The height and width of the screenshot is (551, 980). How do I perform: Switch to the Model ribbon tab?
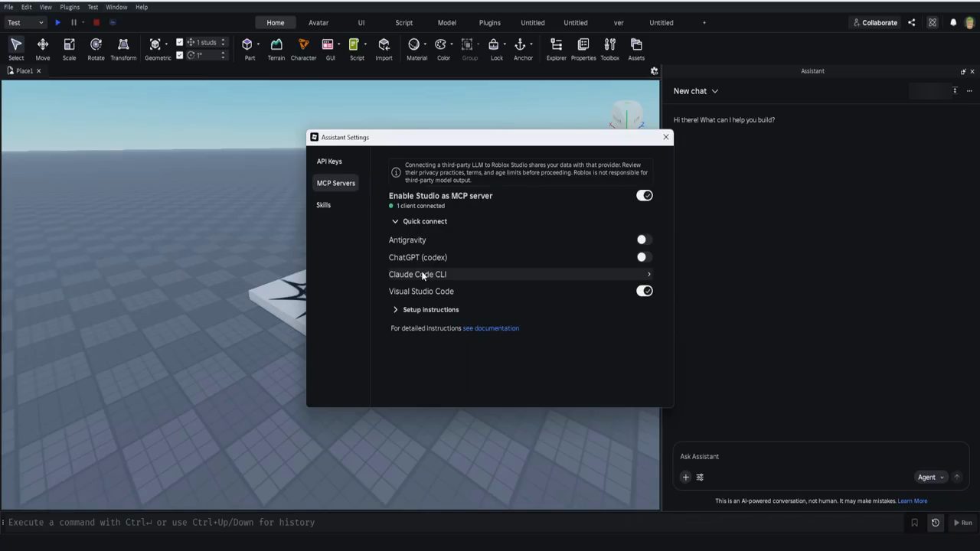click(447, 22)
